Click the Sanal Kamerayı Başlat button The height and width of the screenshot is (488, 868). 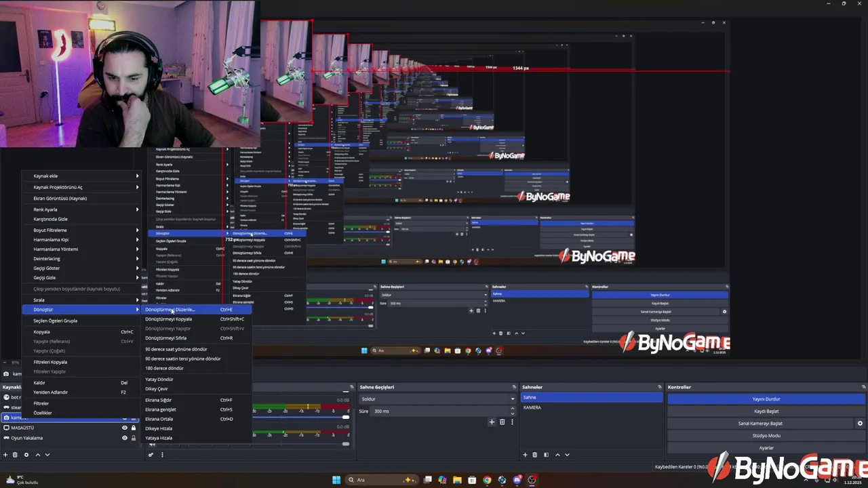[760, 424]
